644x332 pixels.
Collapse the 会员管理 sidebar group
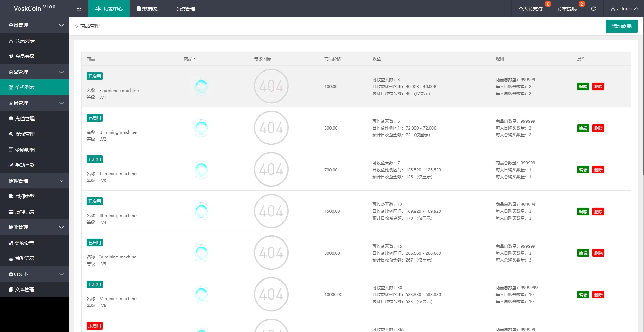pyautogui.click(x=35, y=25)
